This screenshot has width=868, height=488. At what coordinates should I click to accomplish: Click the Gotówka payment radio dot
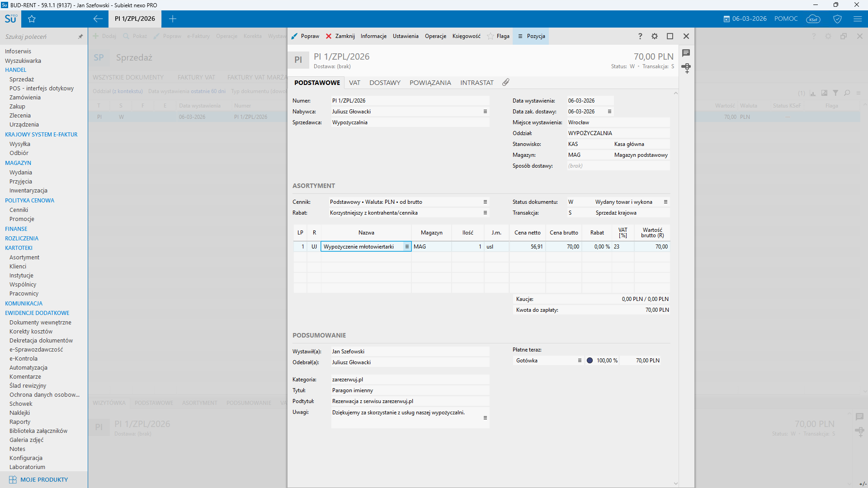click(x=590, y=361)
